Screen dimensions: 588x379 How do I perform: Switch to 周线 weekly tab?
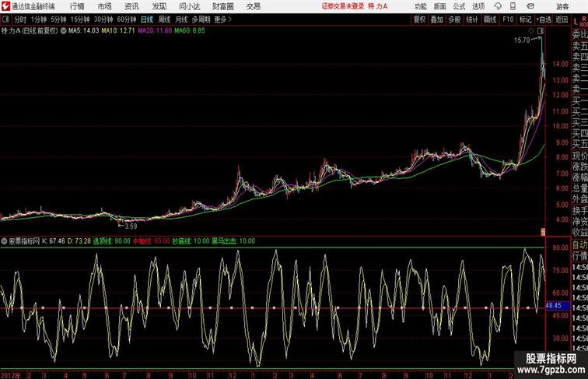click(164, 19)
